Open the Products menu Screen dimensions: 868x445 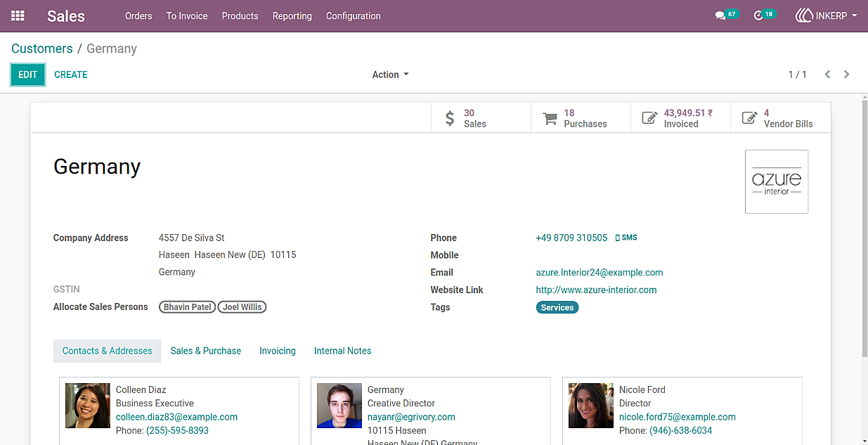point(240,15)
